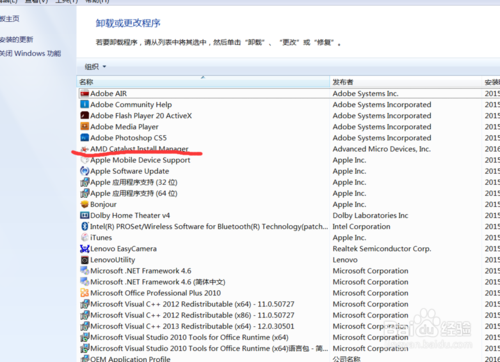The width and height of the screenshot is (500, 362).
Task: Click the Visual C++ 2012 (x64) icon
Action: [x=85, y=304]
